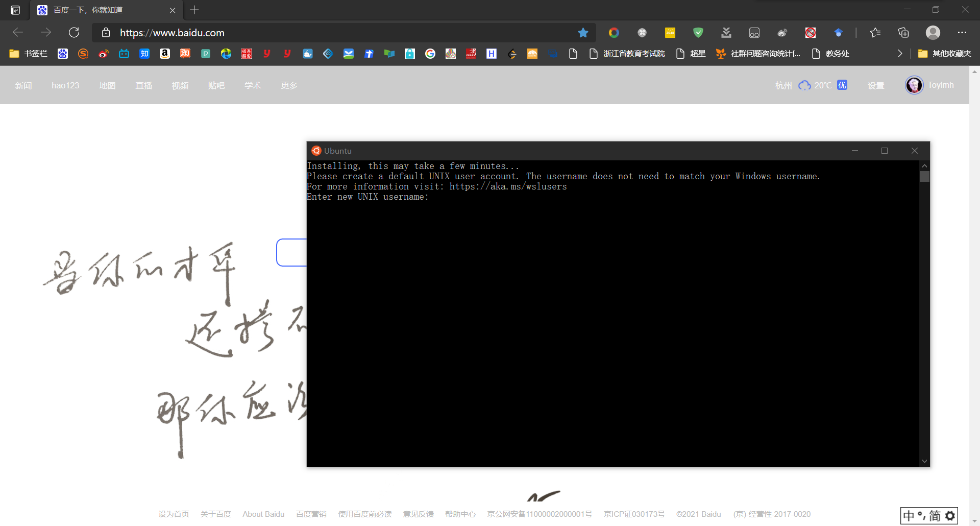Click the browser Forward arrow
Screen dimensions: 980x526
[x=46, y=33]
